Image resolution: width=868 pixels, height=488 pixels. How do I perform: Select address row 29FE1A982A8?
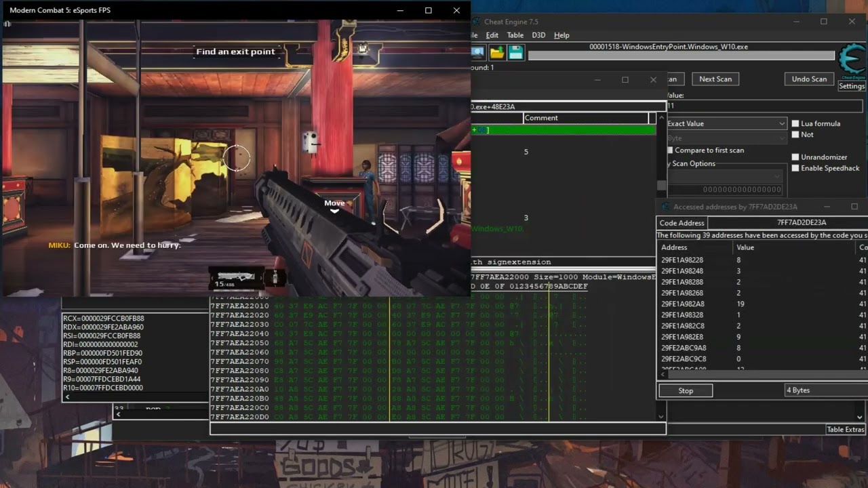click(762, 304)
